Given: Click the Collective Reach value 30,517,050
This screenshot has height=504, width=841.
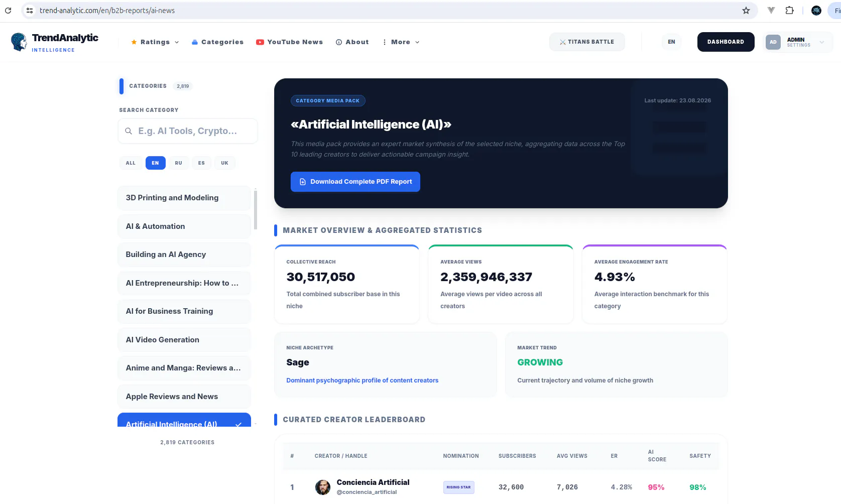Looking at the screenshot, I should [x=320, y=277].
